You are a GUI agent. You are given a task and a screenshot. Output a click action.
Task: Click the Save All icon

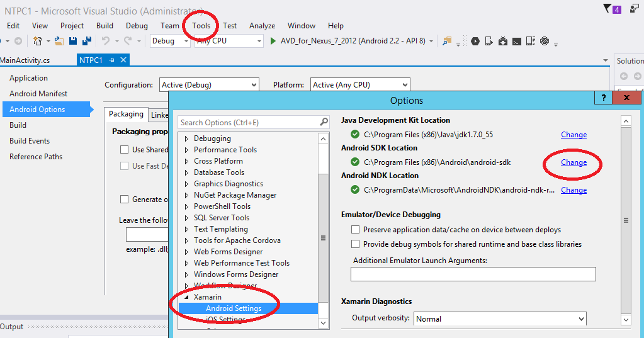(x=87, y=41)
